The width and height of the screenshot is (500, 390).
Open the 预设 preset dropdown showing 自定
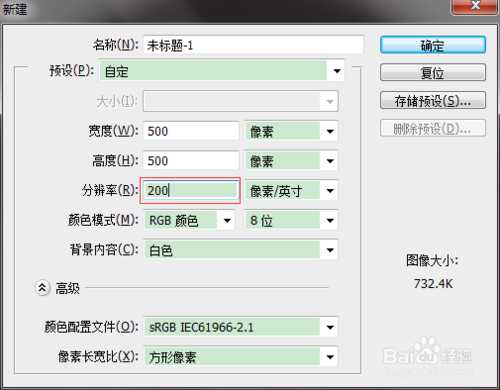tap(222, 71)
